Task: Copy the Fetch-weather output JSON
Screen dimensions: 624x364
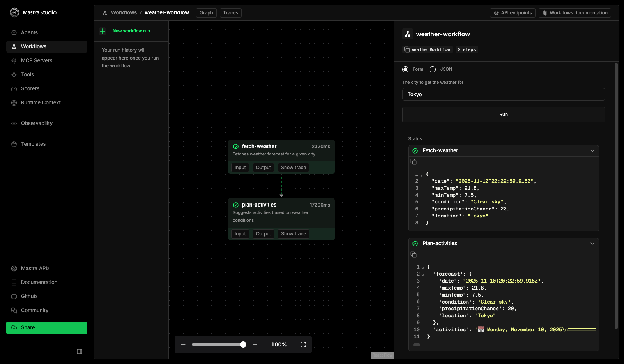Action: (x=414, y=162)
